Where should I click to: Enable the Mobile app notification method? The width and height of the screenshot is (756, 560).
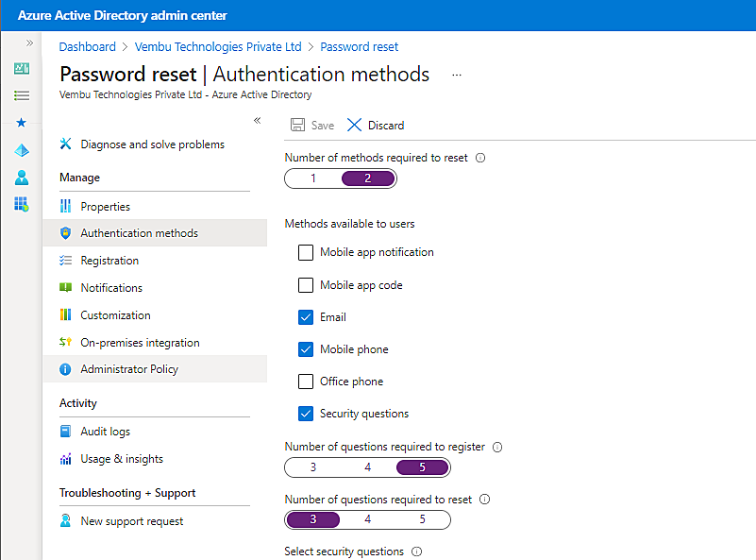click(x=305, y=252)
